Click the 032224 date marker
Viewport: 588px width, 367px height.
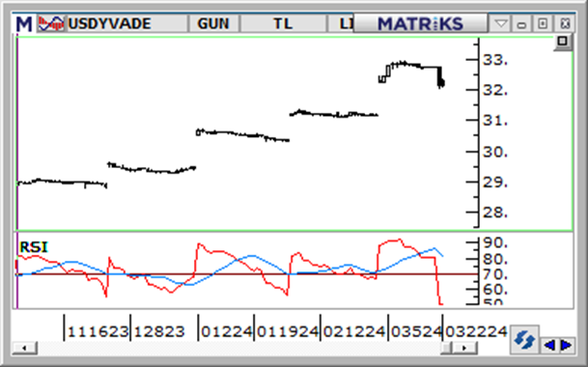(476, 331)
